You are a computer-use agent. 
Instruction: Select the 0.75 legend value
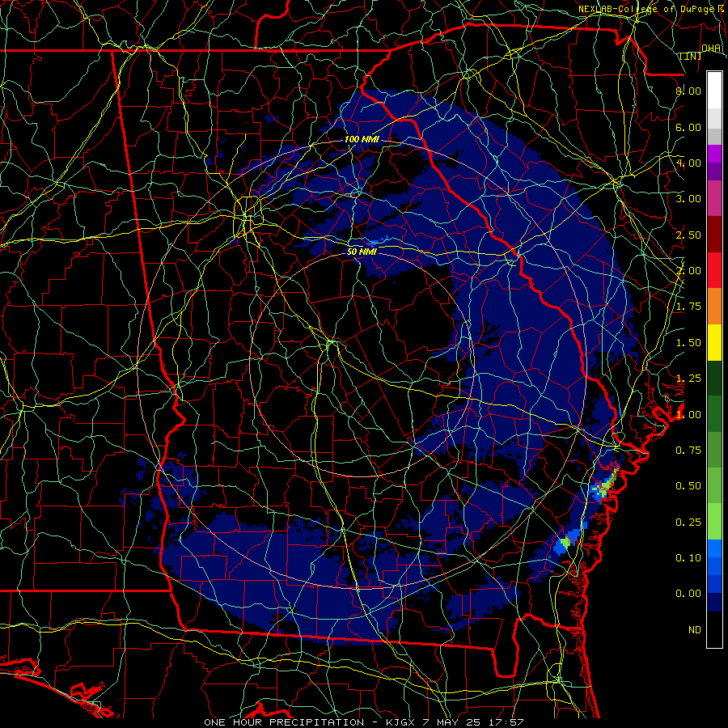click(688, 451)
